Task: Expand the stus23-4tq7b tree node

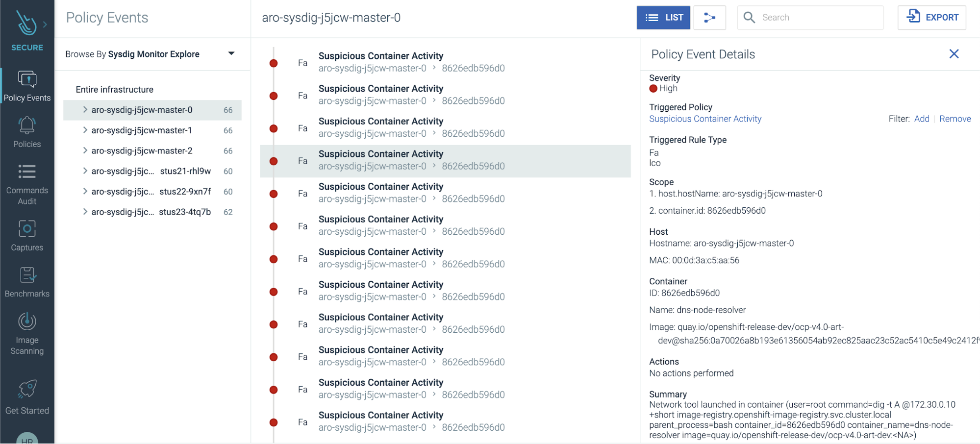Action: 85,212
